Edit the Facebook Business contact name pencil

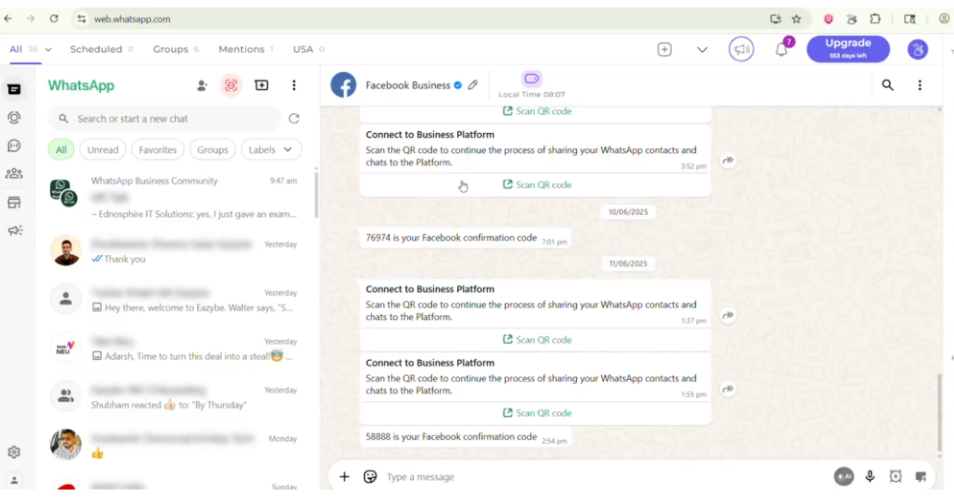[473, 85]
